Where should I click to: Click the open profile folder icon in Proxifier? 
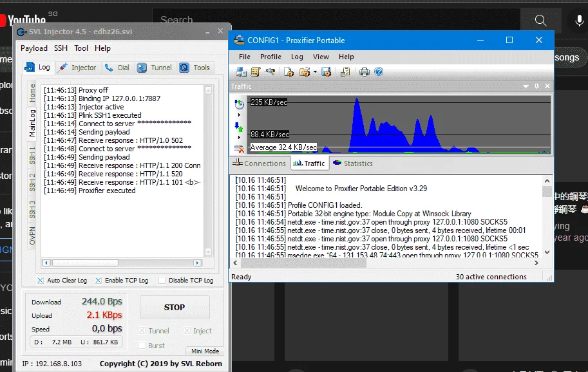[305, 71]
